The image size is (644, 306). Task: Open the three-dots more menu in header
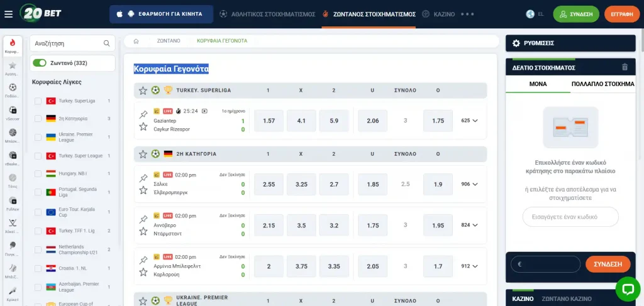(x=467, y=14)
